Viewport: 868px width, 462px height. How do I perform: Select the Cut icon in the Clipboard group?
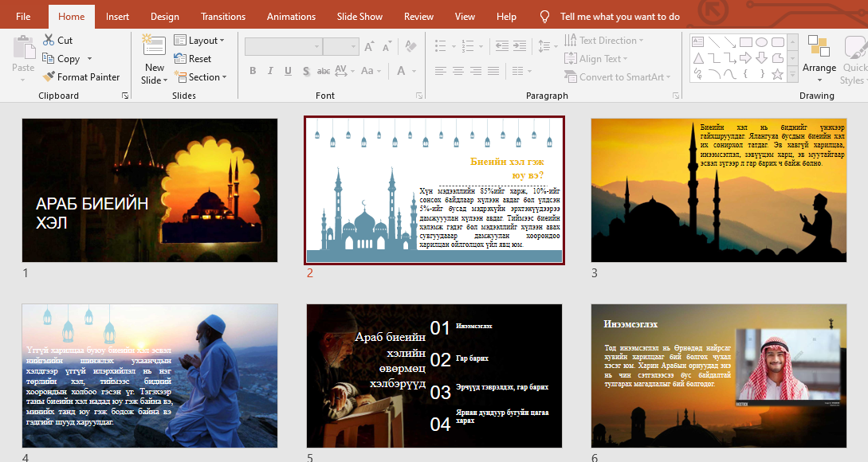coord(49,39)
